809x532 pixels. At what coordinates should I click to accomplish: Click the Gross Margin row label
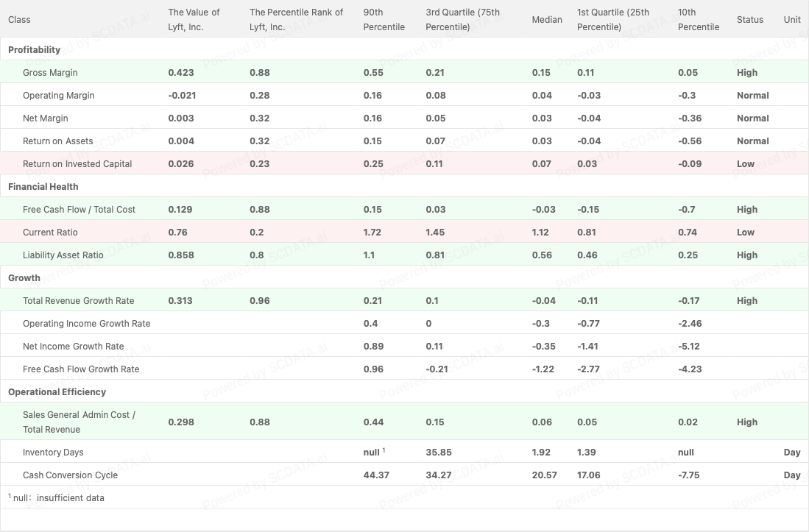click(x=50, y=72)
